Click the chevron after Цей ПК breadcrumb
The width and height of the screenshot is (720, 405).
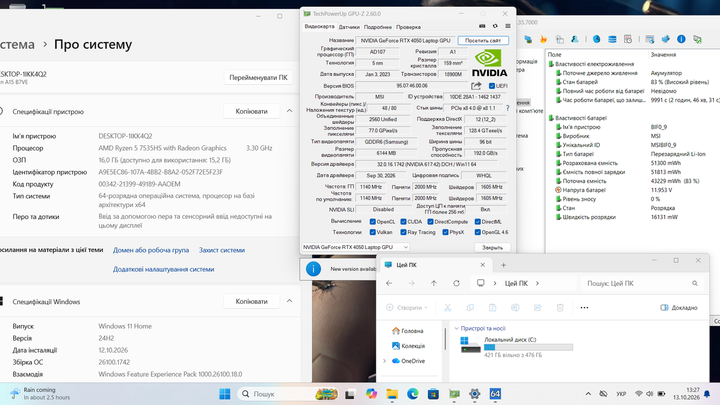pos(537,283)
